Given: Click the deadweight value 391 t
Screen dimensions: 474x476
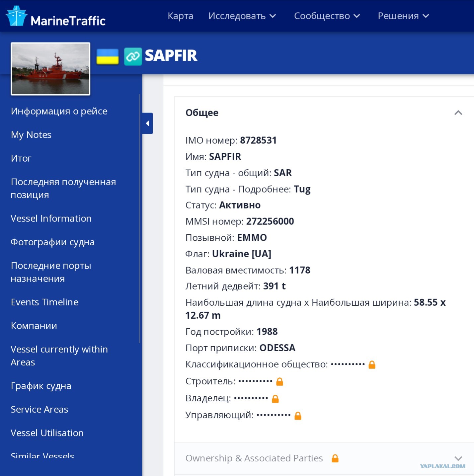Looking at the screenshot, I should point(275,286).
